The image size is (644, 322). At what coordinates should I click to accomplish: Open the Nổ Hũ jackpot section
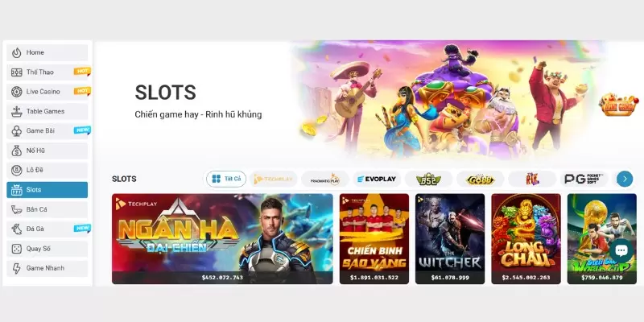tap(47, 151)
